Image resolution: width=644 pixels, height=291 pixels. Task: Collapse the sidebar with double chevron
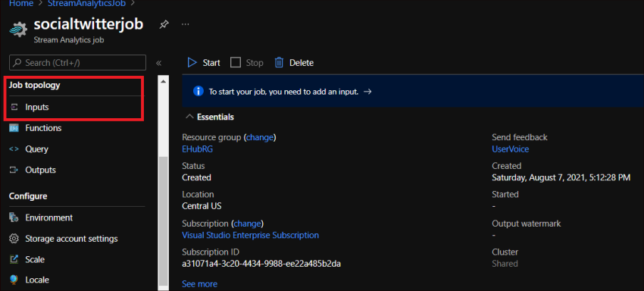pos(159,63)
